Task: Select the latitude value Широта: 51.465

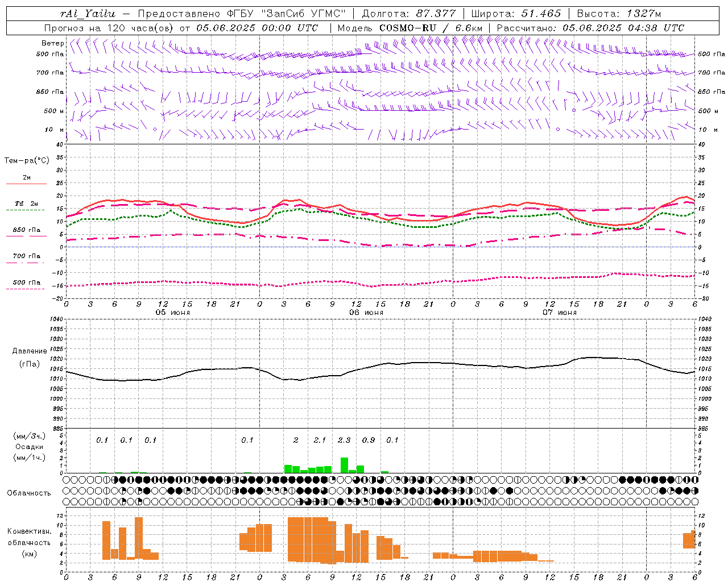Action: (x=516, y=14)
